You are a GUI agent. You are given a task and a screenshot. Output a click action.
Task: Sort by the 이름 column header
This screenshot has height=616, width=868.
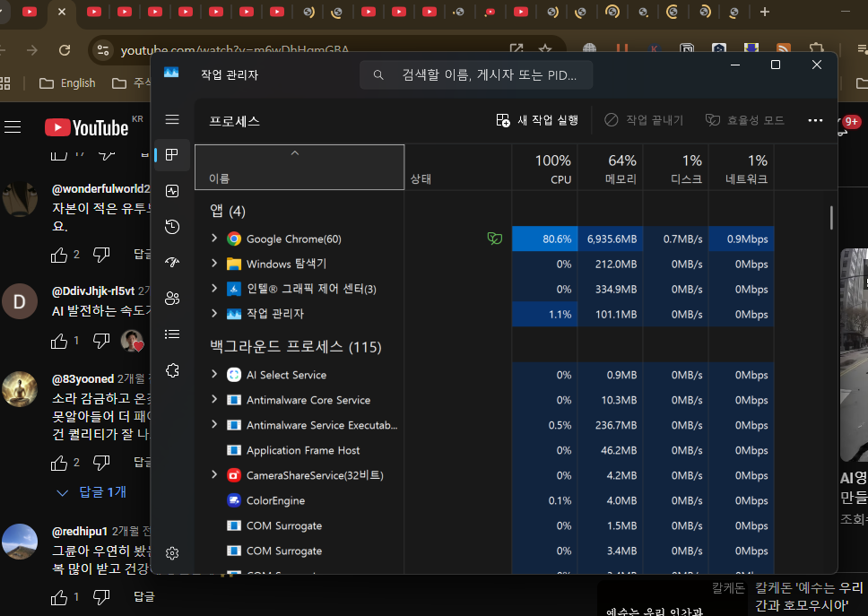point(299,167)
